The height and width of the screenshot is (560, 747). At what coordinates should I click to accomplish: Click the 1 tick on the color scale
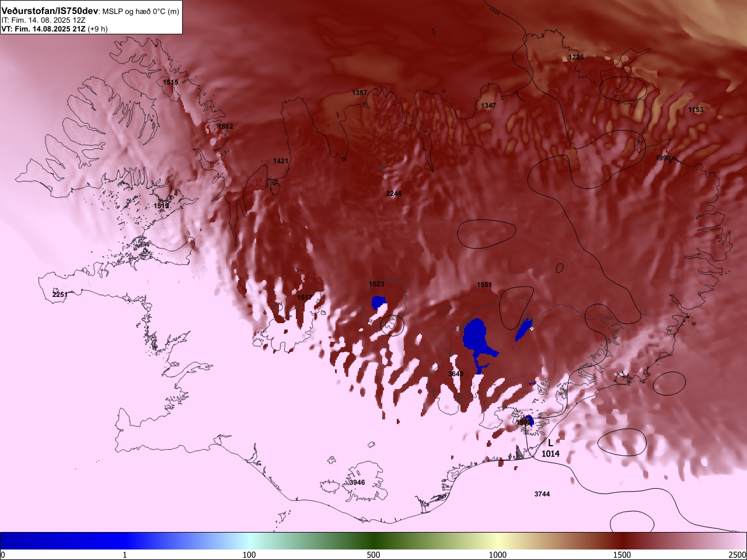click(x=124, y=555)
